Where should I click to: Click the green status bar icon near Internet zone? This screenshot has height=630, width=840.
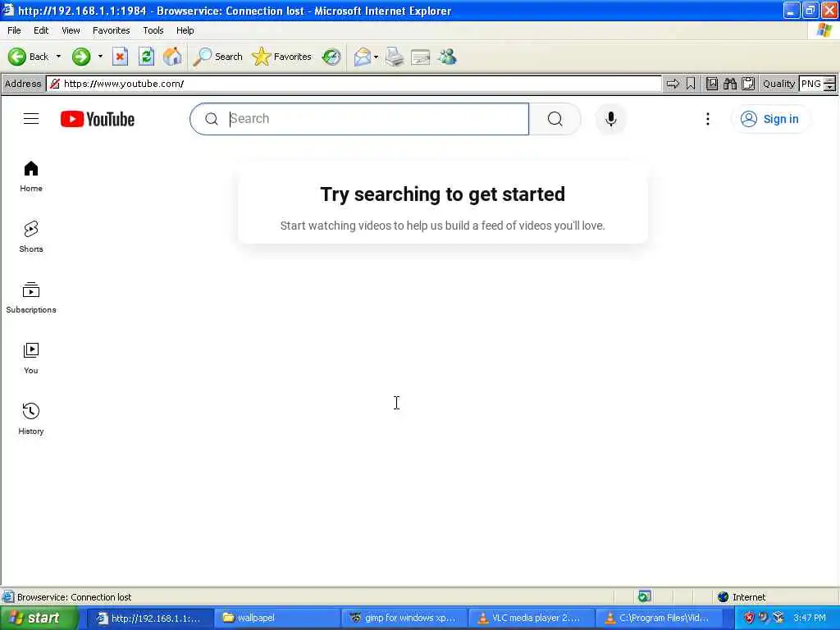click(x=645, y=597)
